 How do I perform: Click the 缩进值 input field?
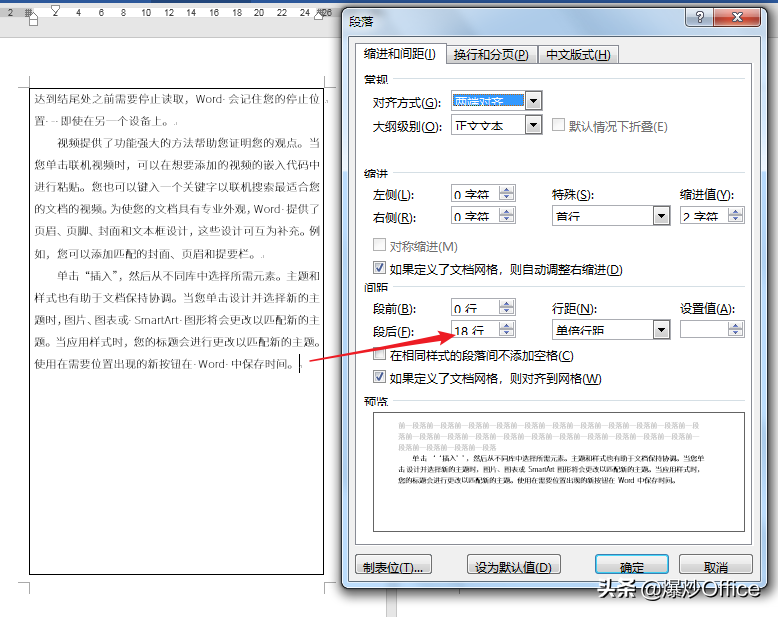(x=704, y=216)
